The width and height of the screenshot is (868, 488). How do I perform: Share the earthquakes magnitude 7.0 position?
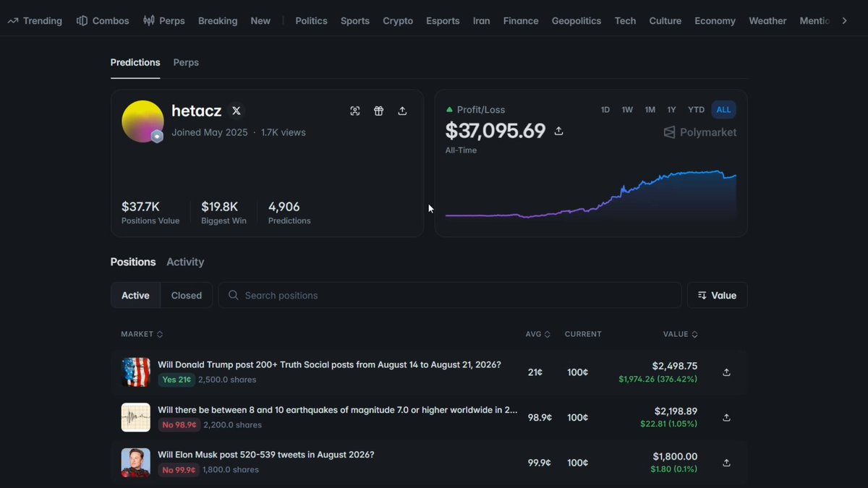tap(726, 417)
